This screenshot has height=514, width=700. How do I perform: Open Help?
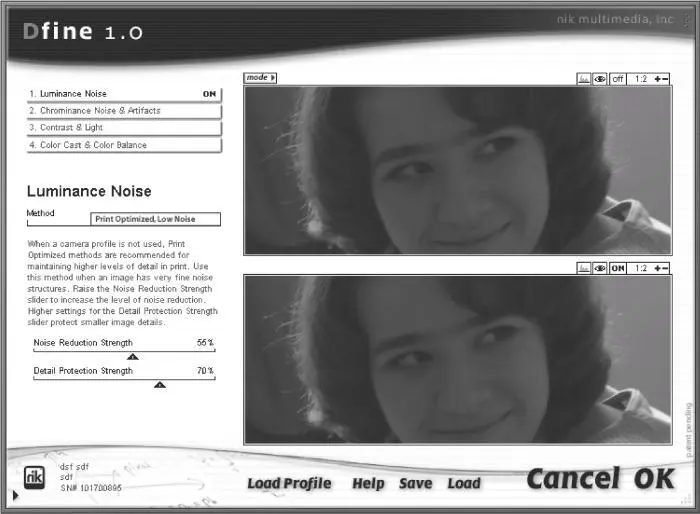[x=368, y=483]
